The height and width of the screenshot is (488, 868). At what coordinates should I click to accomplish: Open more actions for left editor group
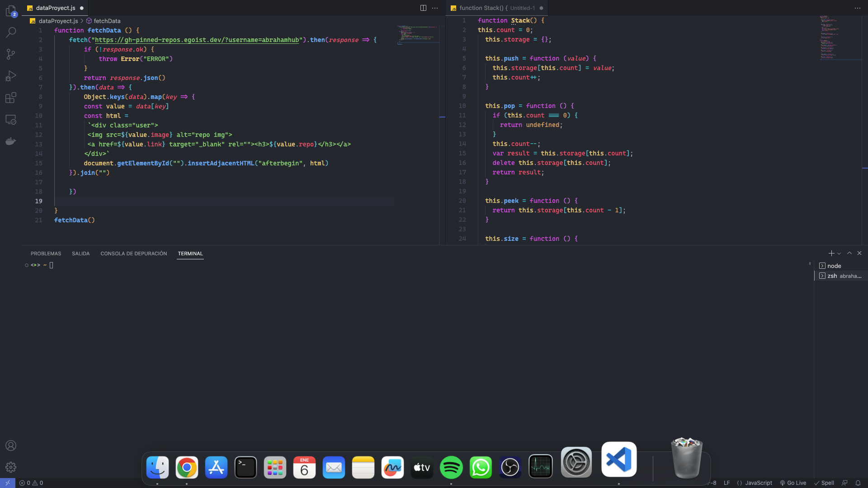[435, 8]
